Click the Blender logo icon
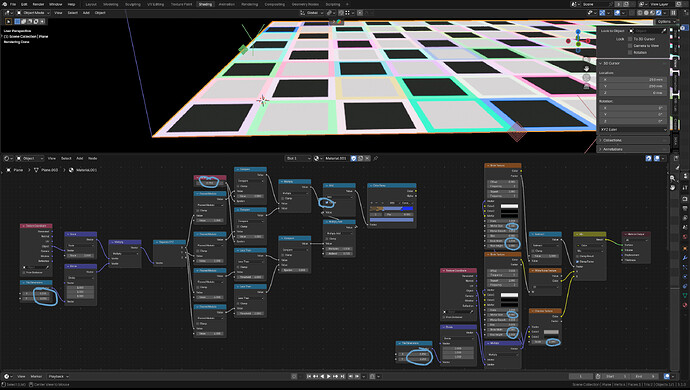This screenshot has width=690, height=390. [4, 4]
